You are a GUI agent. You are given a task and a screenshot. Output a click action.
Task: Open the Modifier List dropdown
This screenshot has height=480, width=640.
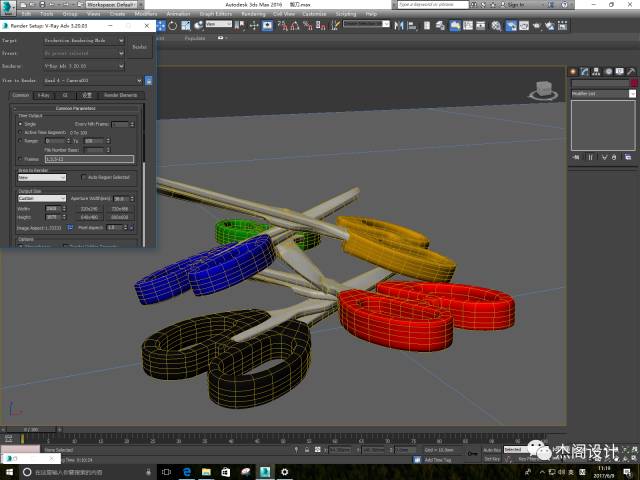(x=603, y=94)
